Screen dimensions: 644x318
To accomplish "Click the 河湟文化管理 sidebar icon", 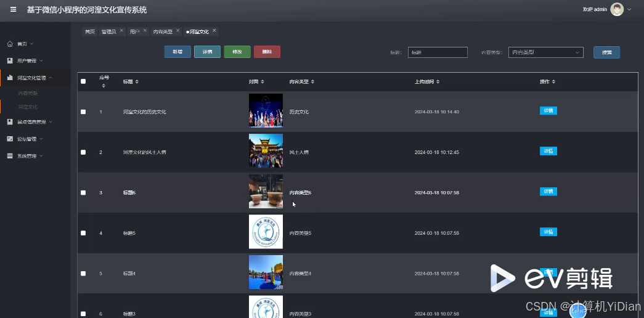I will [x=10, y=78].
